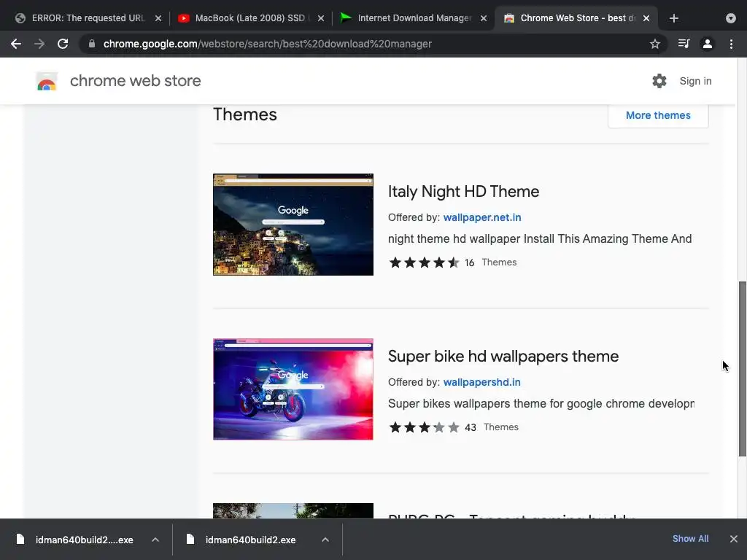The width and height of the screenshot is (747, 560).
Task: Click the idman640build2.exe file icon
Action: point(190,539)
